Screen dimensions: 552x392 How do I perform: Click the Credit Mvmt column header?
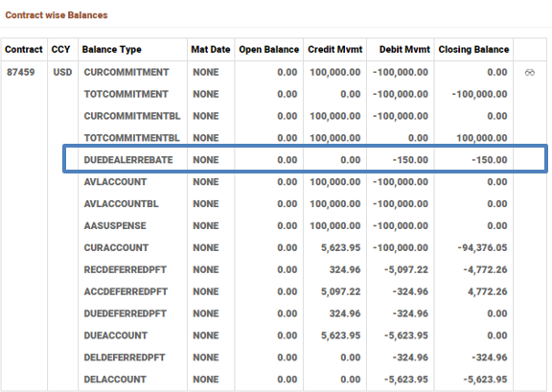click(334, 50)
